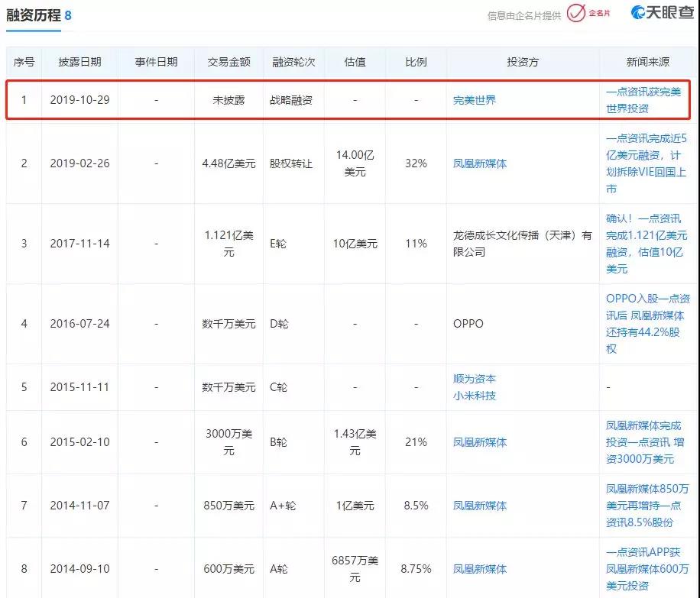Click the 估值 column header
The image size is (700, 598).
coord(355,62)
